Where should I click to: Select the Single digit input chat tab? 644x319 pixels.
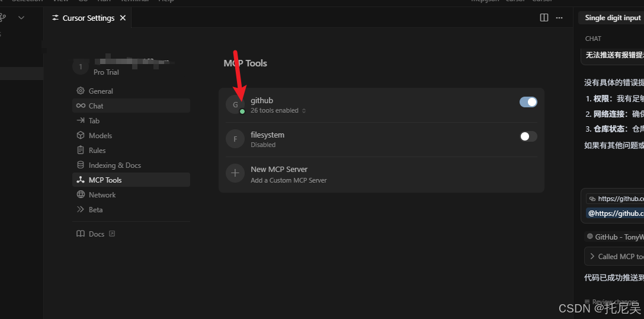(611, 18)
